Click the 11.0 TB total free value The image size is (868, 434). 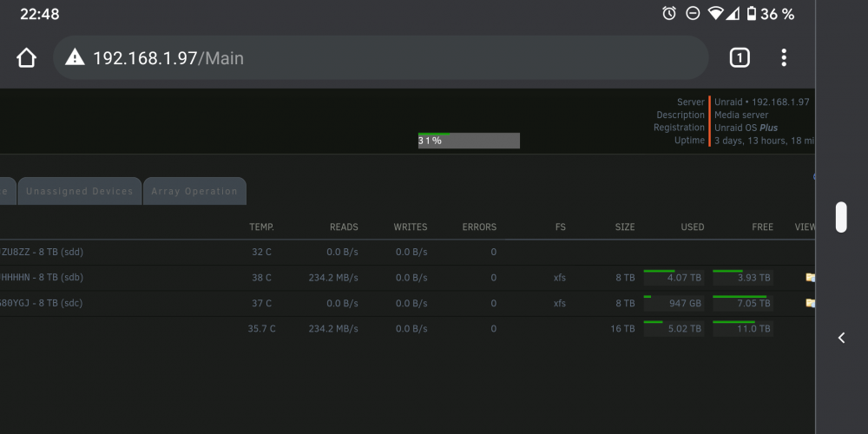click(x=754, y=329)
